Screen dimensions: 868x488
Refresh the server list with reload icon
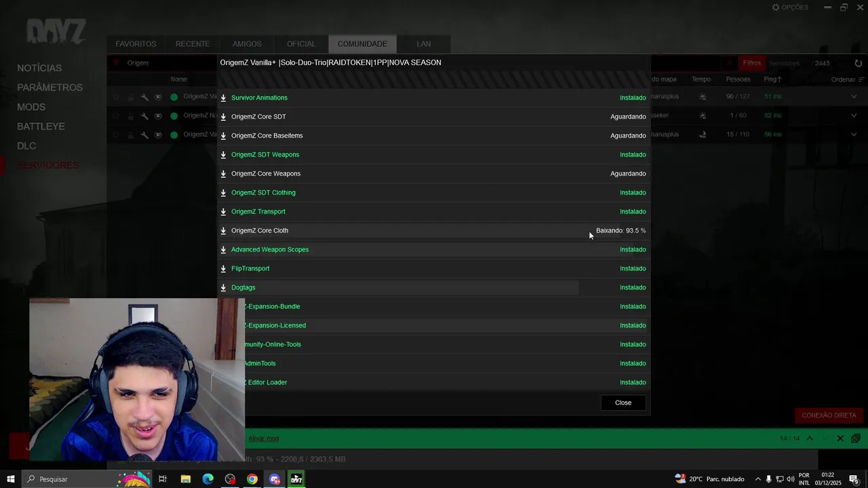click(858, 63)
